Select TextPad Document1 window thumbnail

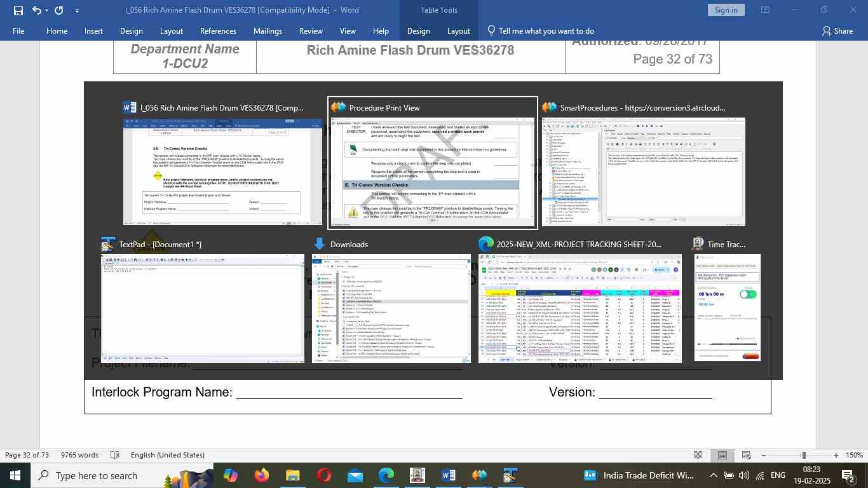[x=203, y=309]
